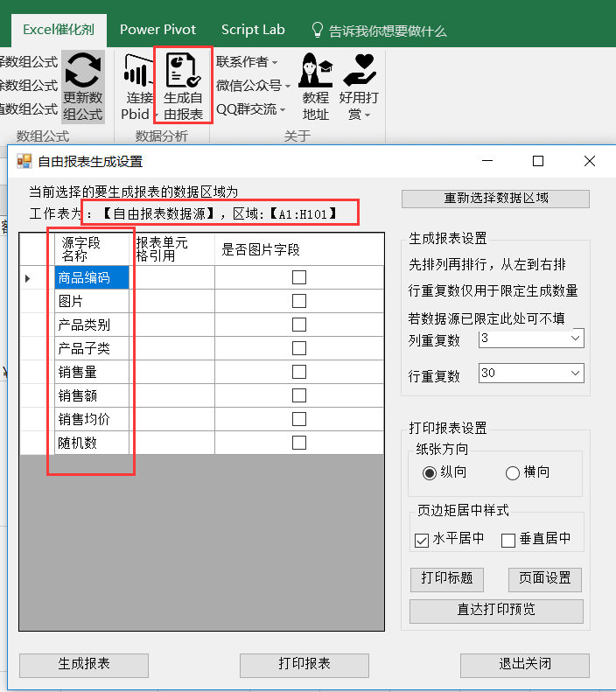This screenshot has width=616, height=692.
Task: Check image-field box for 产品子类
Action: (299, 348)
